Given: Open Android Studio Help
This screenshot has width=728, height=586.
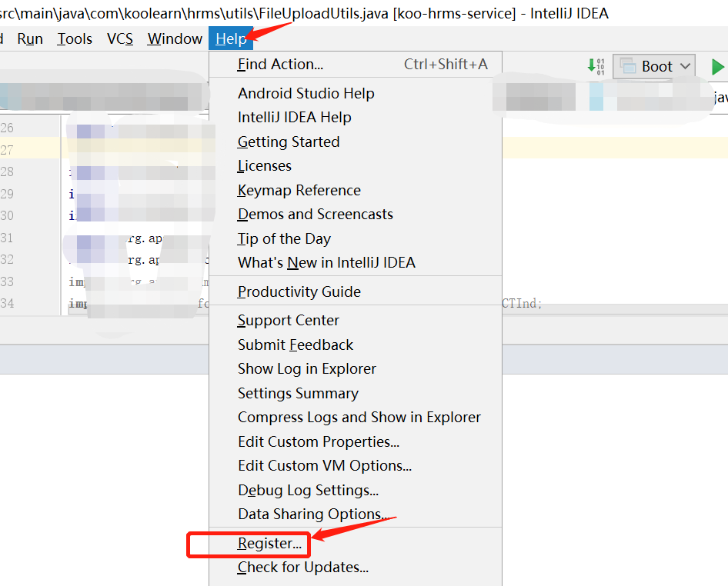Looking at the screenshot, I should tap(356, 93).
